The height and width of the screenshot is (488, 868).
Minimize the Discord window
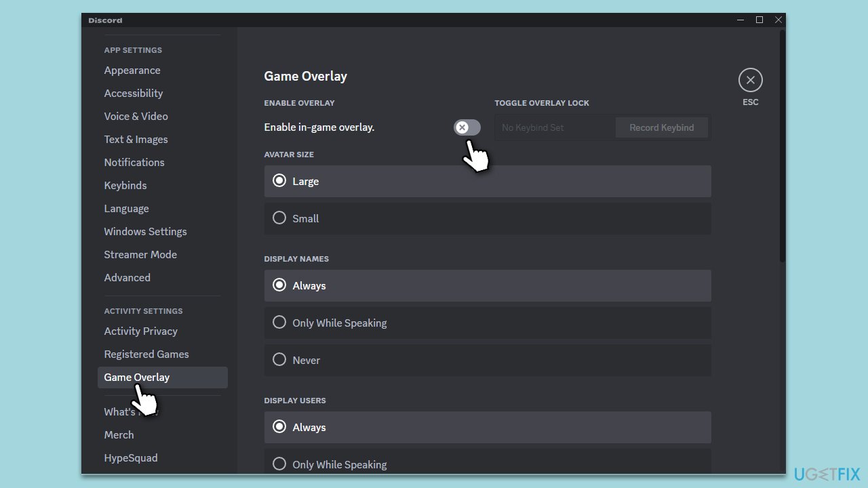click(741, 20)
